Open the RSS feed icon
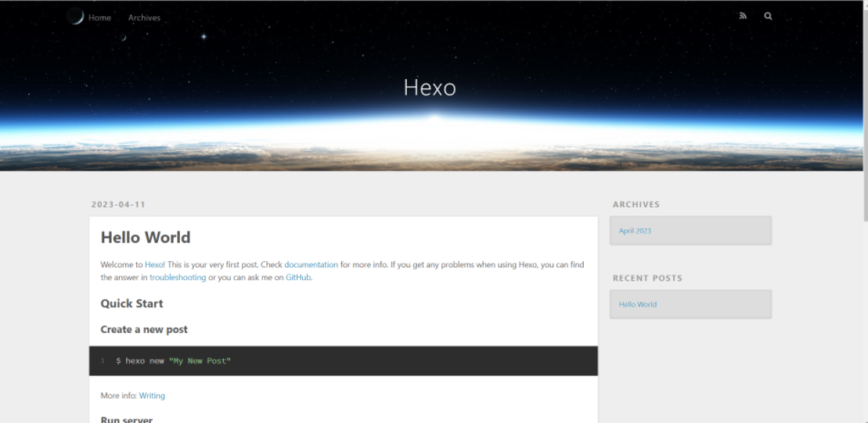 coord(743,16)
